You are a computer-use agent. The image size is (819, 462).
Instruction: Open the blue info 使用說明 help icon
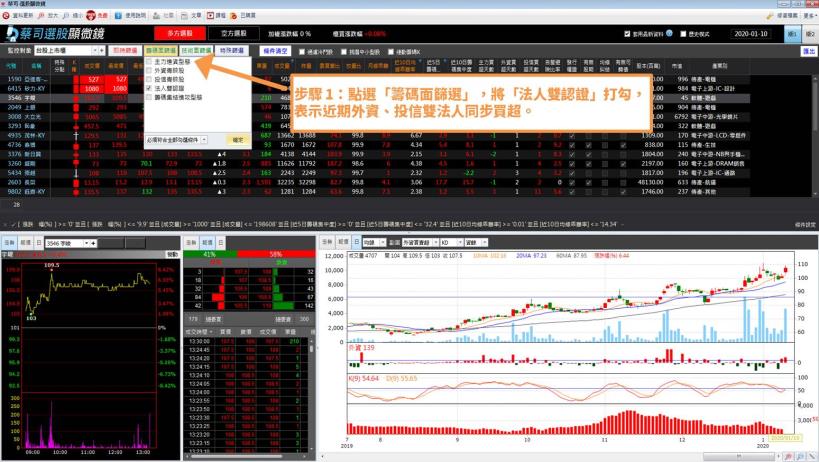pyautogui.click(x=118, y=16)
